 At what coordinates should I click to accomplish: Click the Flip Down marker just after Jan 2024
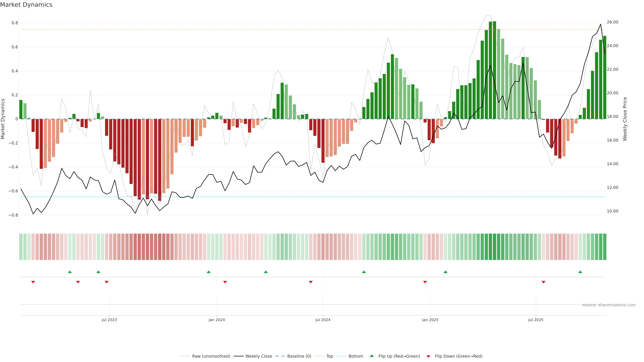(x=225, y=282)
